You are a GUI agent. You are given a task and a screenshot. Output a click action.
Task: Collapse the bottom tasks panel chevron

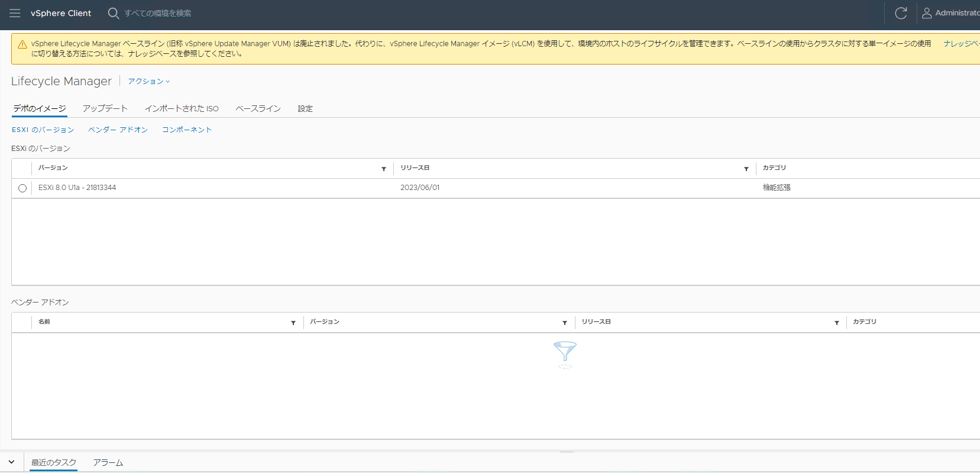11,462
